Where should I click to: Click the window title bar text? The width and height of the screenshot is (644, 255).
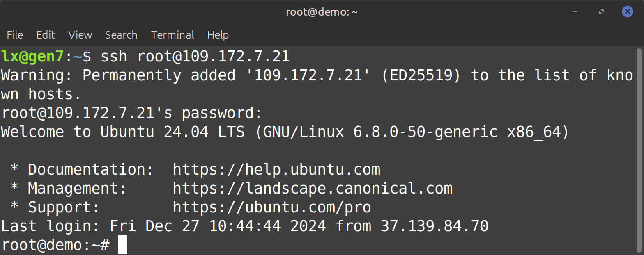[322, 12]
